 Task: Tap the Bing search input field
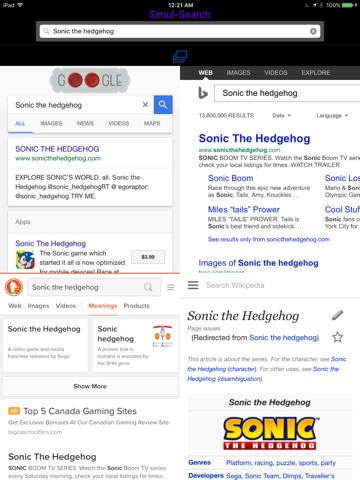pos(287,93)
